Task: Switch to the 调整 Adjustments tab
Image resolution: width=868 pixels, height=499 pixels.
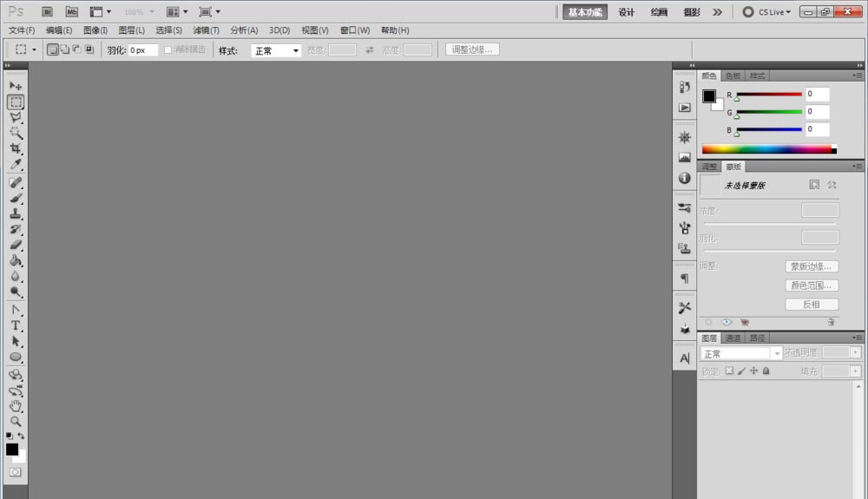Action: pos(709,167)
